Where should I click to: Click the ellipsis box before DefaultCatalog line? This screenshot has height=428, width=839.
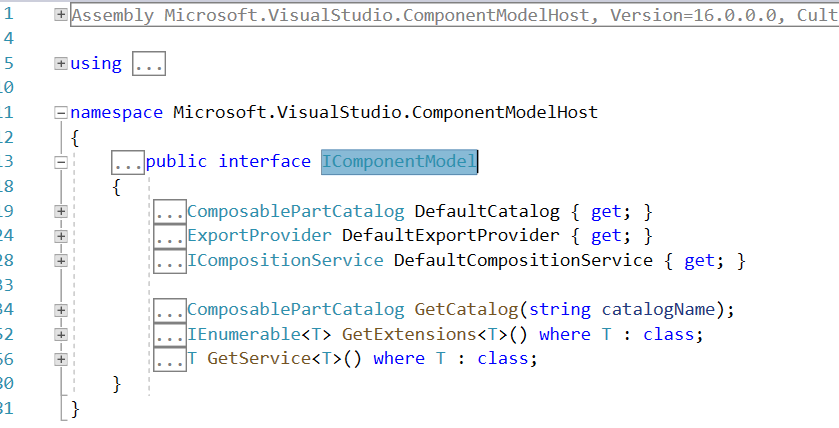pyautogui.click(x=170, y=211)
